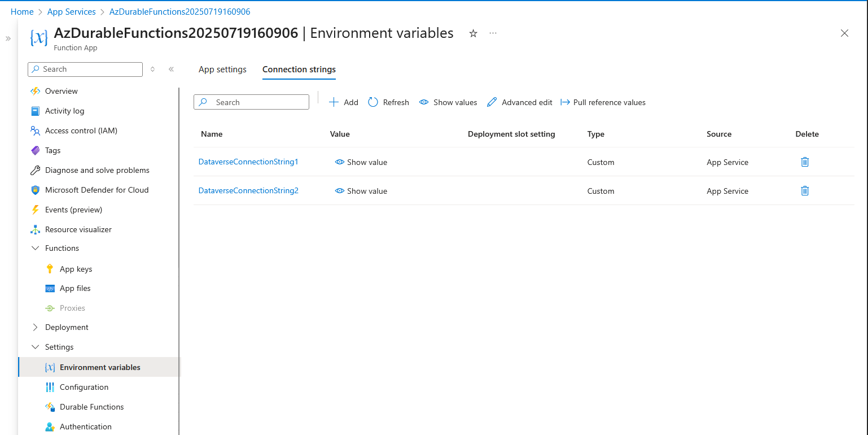Screen dimensions: 868x435
Task: Click the Name column header
Action: coord(212,134)
